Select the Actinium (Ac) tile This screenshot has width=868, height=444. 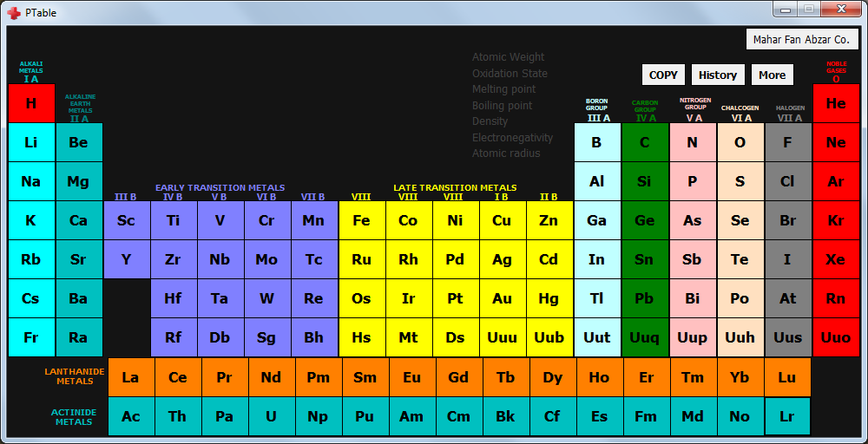[x=131, y=416]
